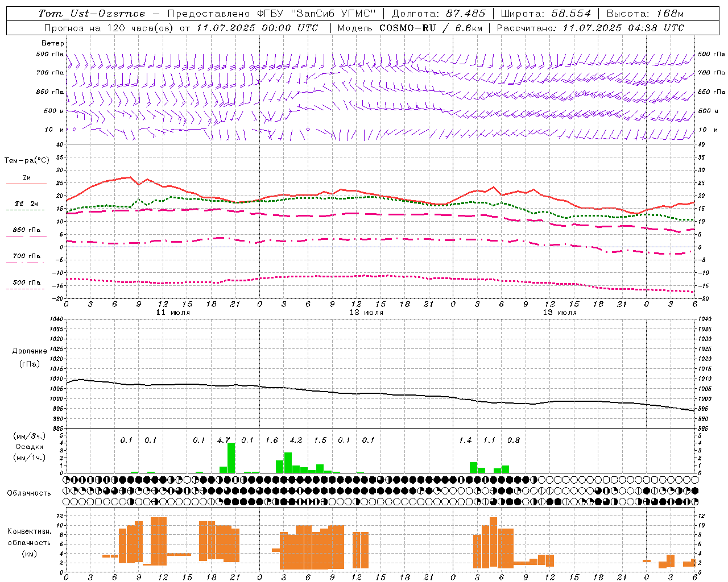Click the (мм/1ч.) precipitation unit label
Screen dimensions: 728x582
[x=30, y=458]
